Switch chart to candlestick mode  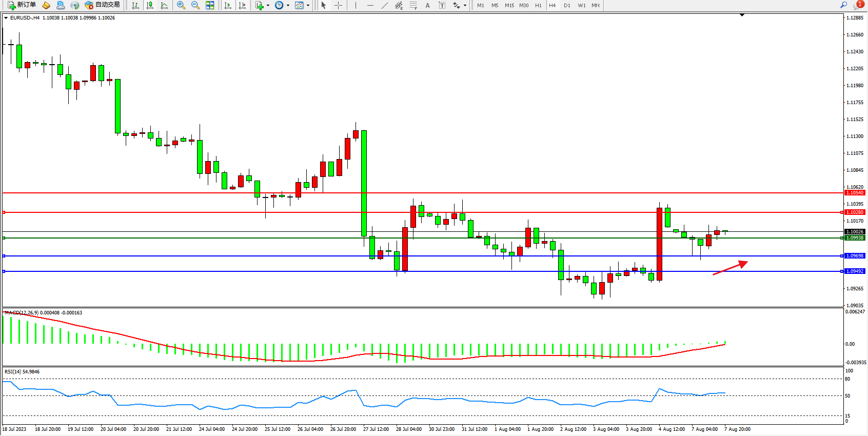150,5
